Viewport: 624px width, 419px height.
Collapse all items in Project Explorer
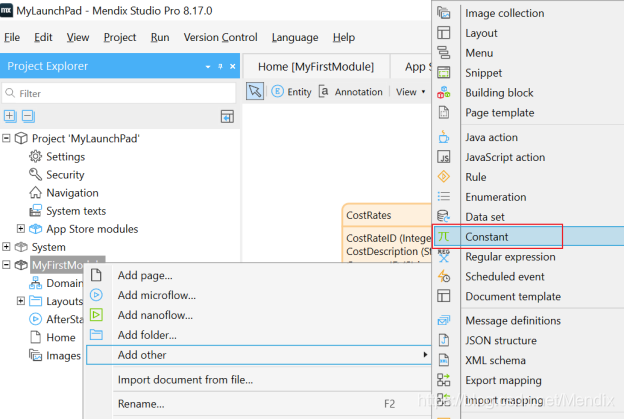tap(28, 116)
